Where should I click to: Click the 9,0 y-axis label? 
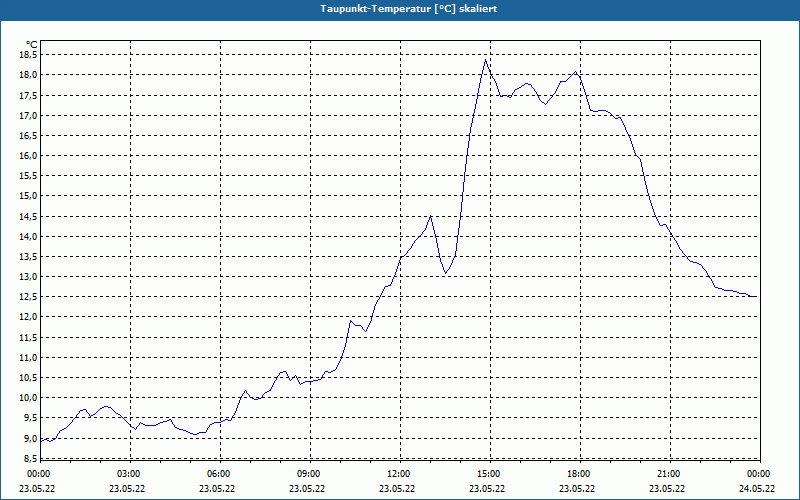point(30,438)
